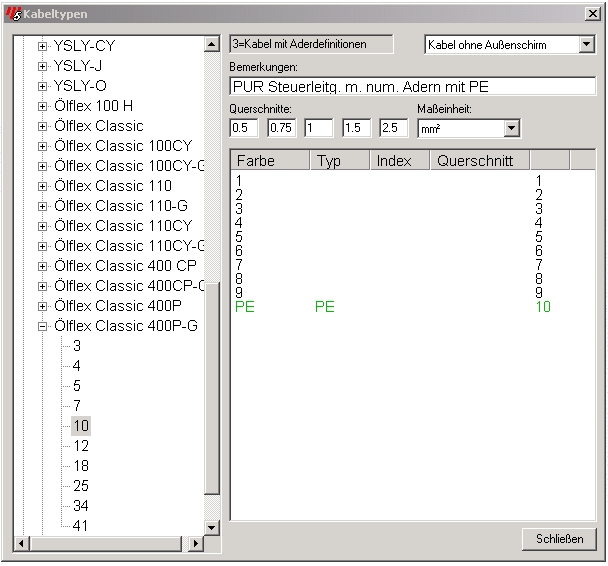Select the Ölflex Classic tree item
This screenshot has height=566, width=608.
[99, 126]
